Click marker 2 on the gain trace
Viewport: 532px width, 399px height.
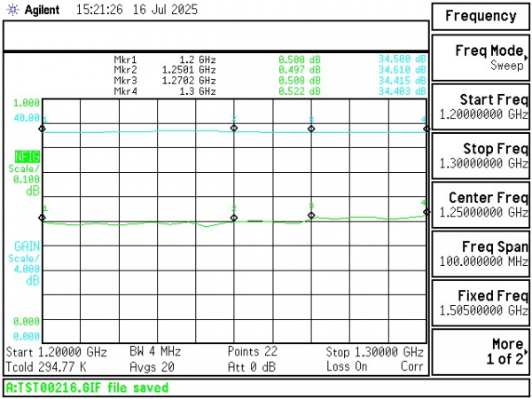tap(234, 128)
